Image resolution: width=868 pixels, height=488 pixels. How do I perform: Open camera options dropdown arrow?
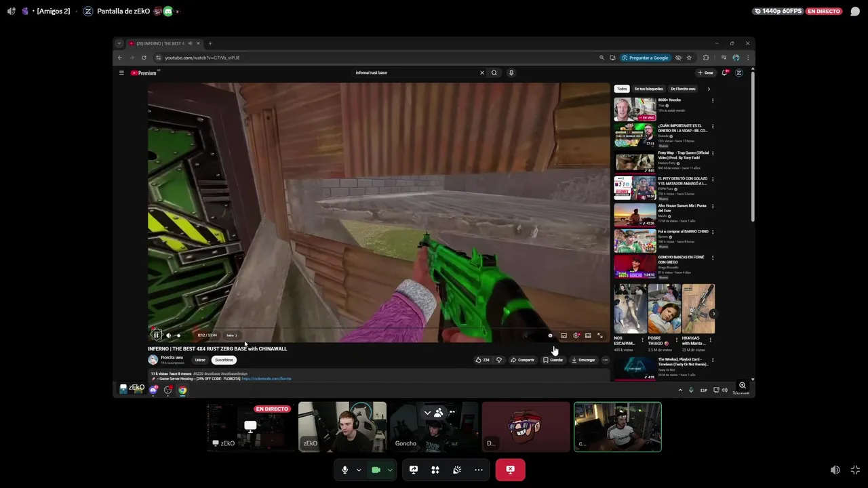click(x=390, y=470)
